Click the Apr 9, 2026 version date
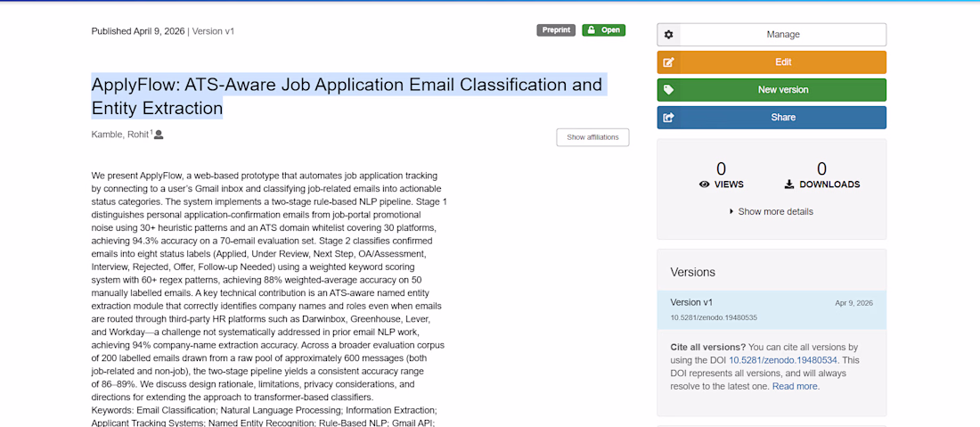The height and width of the screenshot is (427, 980). pyautogui.click(x=853, y=303)
